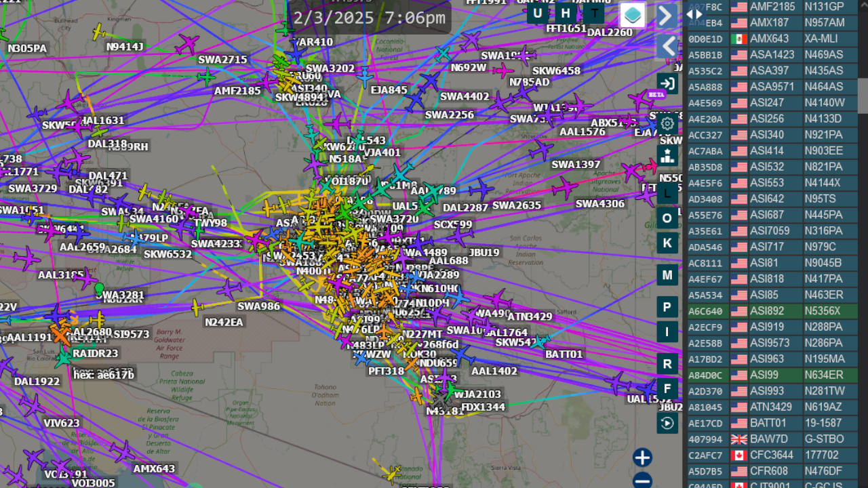This screenshot has width=868, height=488.
Task: Click registration N619AZ in the table
Action: pyautogui.click(x=823, y=407)
